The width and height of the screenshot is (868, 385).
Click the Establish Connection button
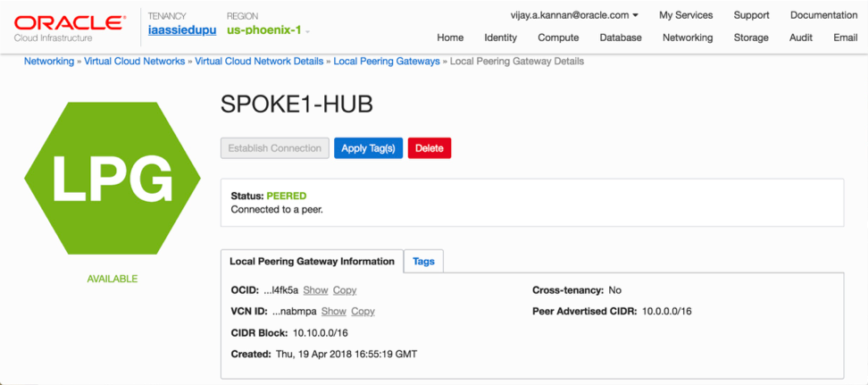pos(275,148)
